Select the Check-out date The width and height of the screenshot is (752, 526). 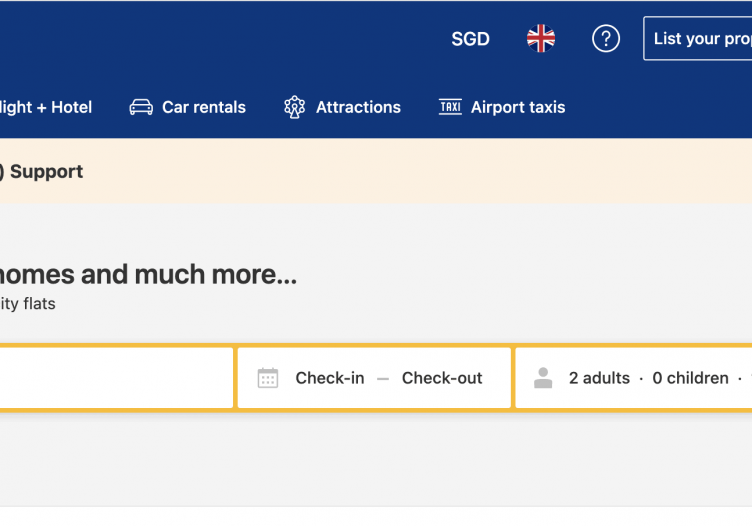[442, 378]
